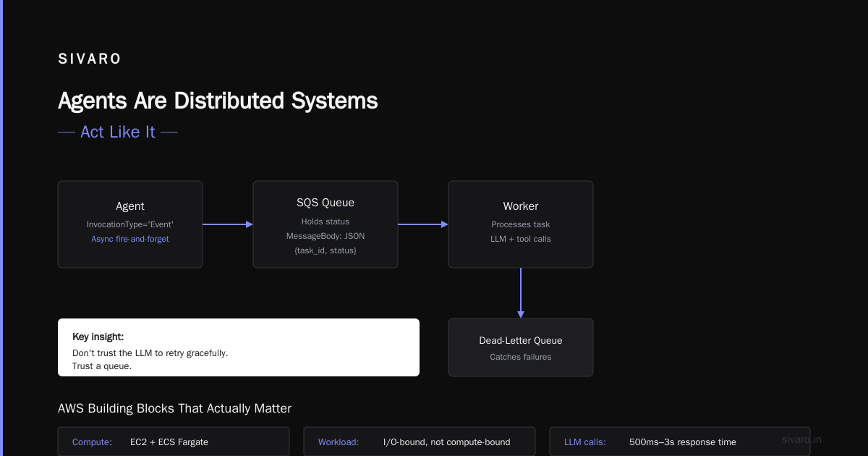This screenshot has width=868, height=456.
Task: Click the 'Processes task' text
Action: (521, 224)
